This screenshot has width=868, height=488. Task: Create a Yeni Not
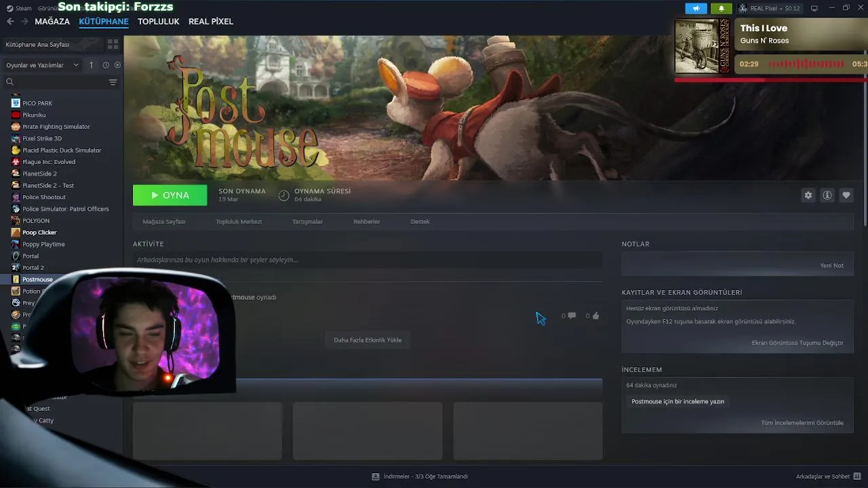click(832, 266)
